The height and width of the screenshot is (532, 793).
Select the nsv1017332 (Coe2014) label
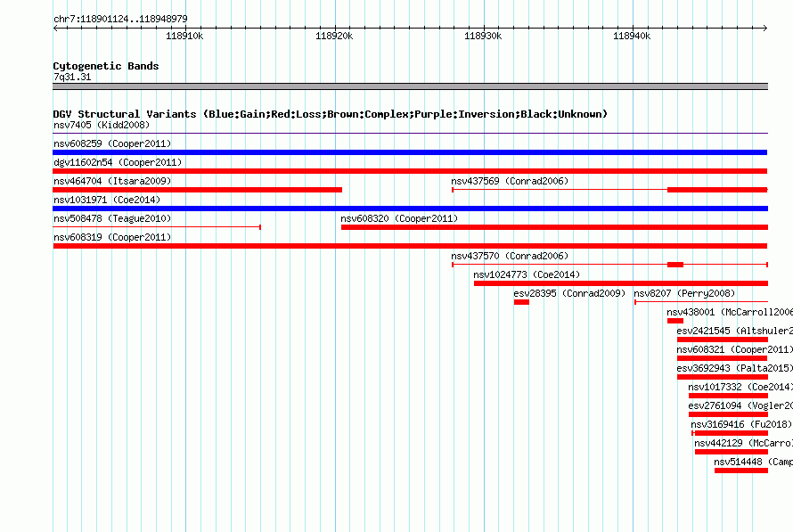(740, 387)
